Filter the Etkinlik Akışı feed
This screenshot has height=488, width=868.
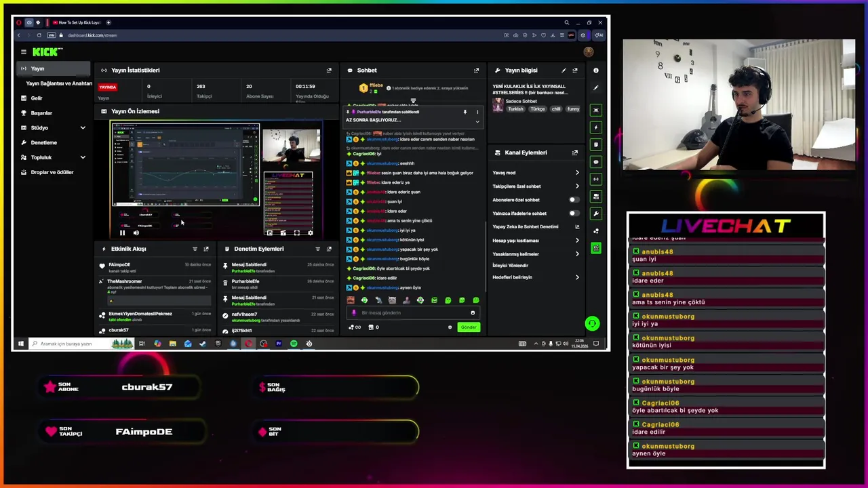tap(195, 249)
